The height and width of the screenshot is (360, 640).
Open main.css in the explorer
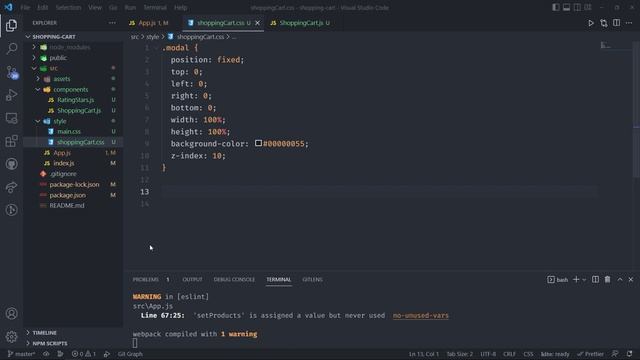click(x=69, y=132)
